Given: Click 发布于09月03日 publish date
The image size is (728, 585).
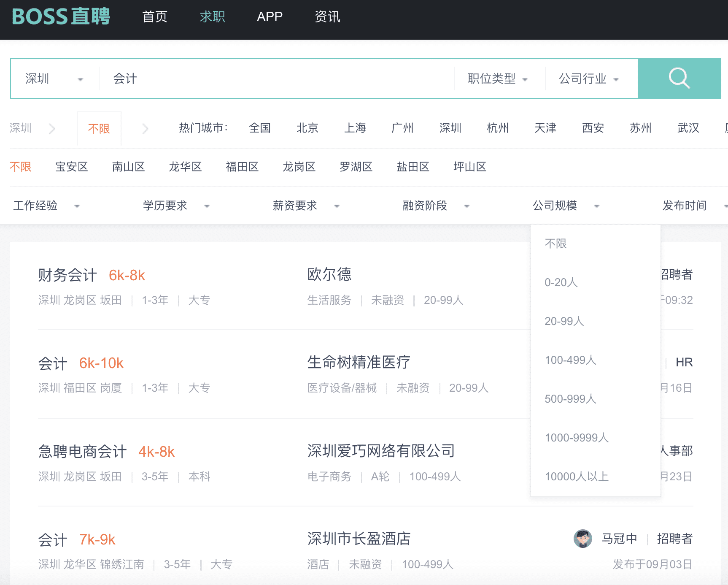Looking at the screenshot, I should coord(653,564).
